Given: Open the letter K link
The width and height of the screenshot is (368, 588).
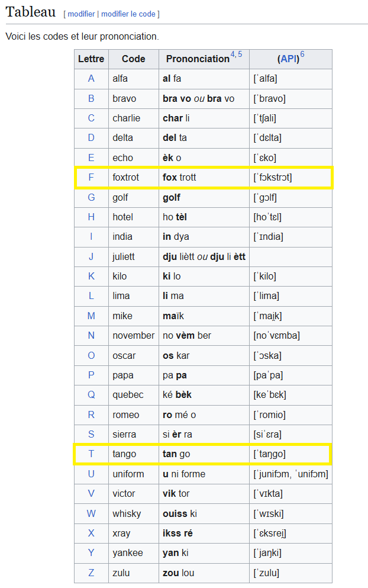Looking at the screenshot, I should [x=91, y=276].
